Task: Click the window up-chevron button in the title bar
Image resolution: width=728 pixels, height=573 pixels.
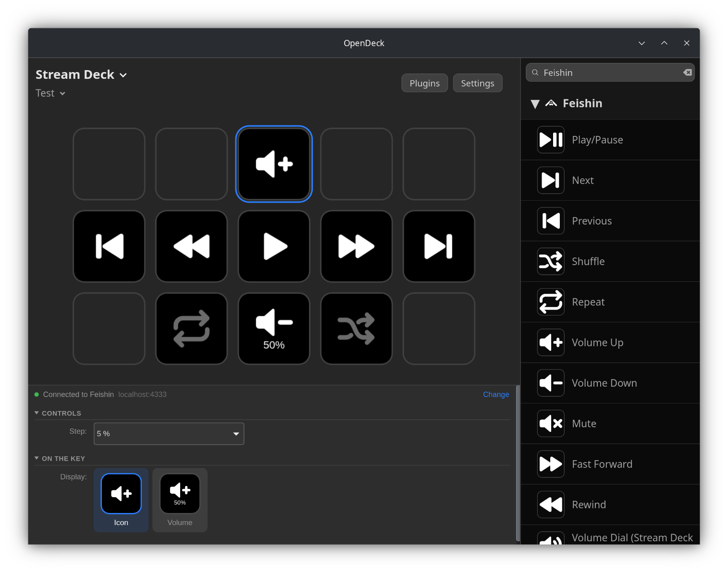Action: (664, 43)
